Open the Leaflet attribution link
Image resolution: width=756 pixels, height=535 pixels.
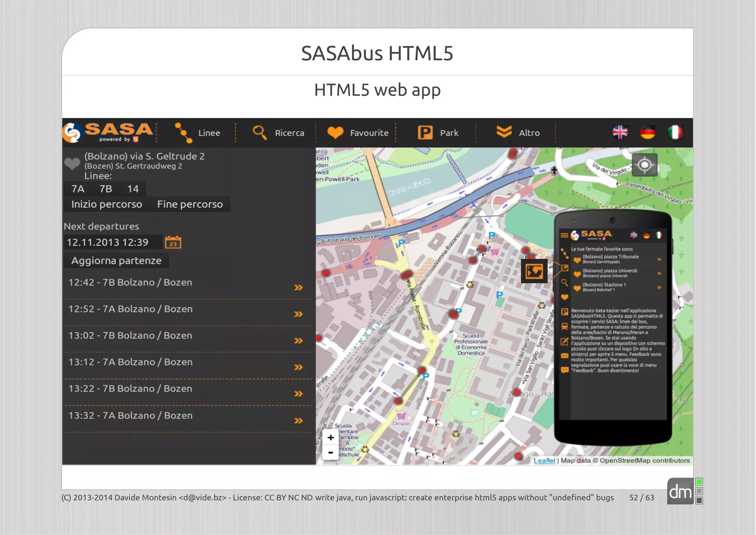coord(544,460)
